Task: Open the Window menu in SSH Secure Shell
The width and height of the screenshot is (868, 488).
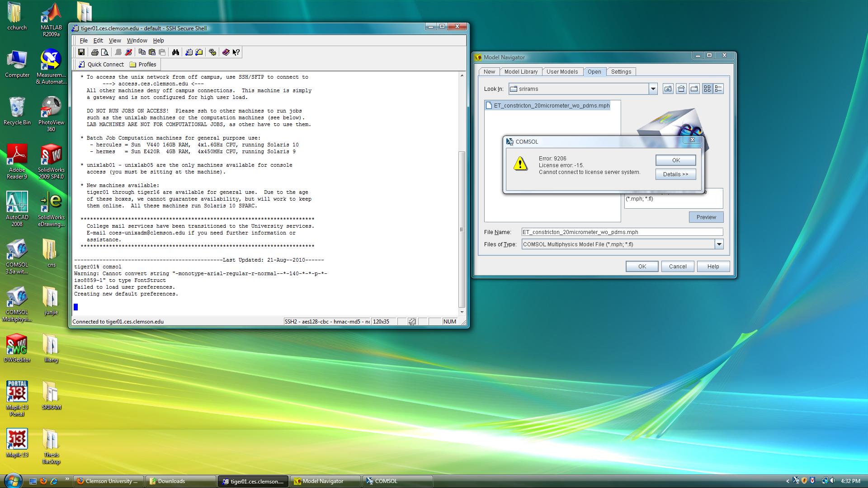Action: click(137, 40)
